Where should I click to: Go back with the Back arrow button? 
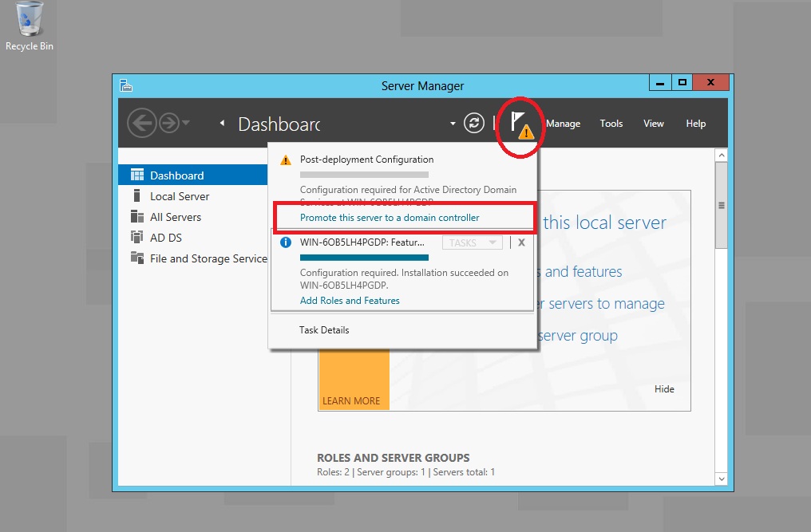point(142,123)
